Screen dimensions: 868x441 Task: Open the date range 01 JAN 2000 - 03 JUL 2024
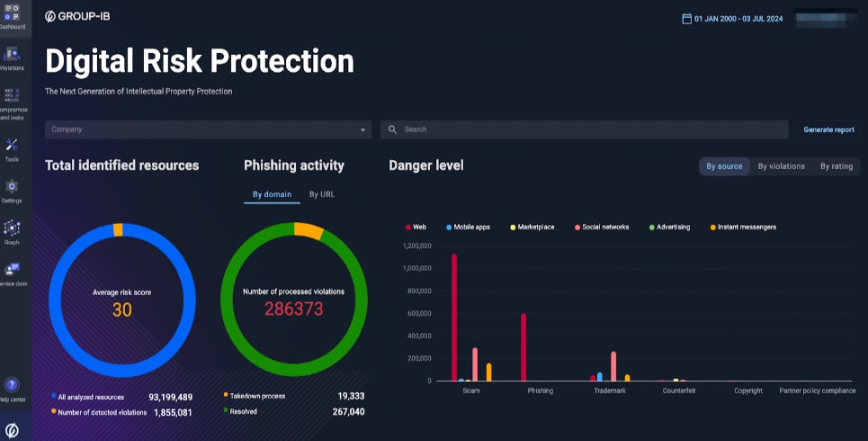(x=738, y=19)
